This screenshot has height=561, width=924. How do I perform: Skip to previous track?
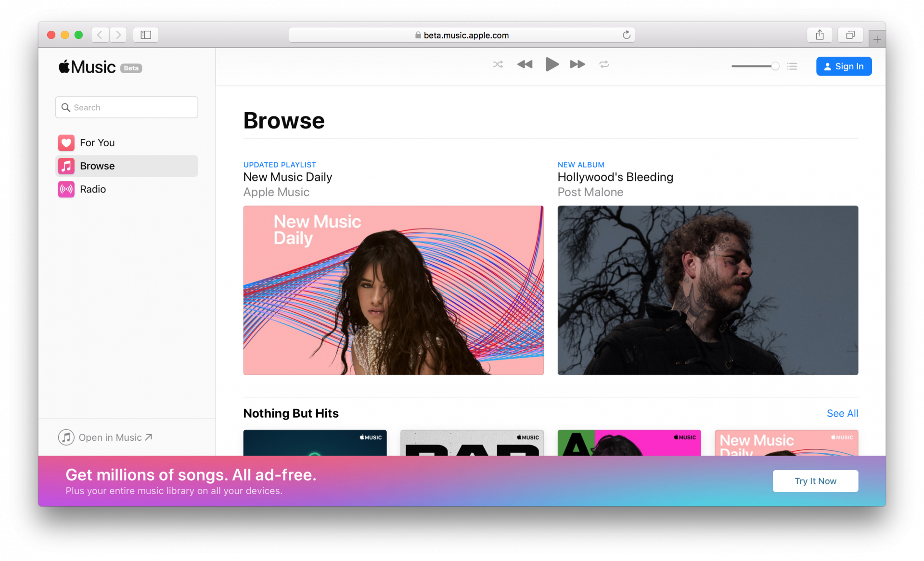click(x=525, y=64)
